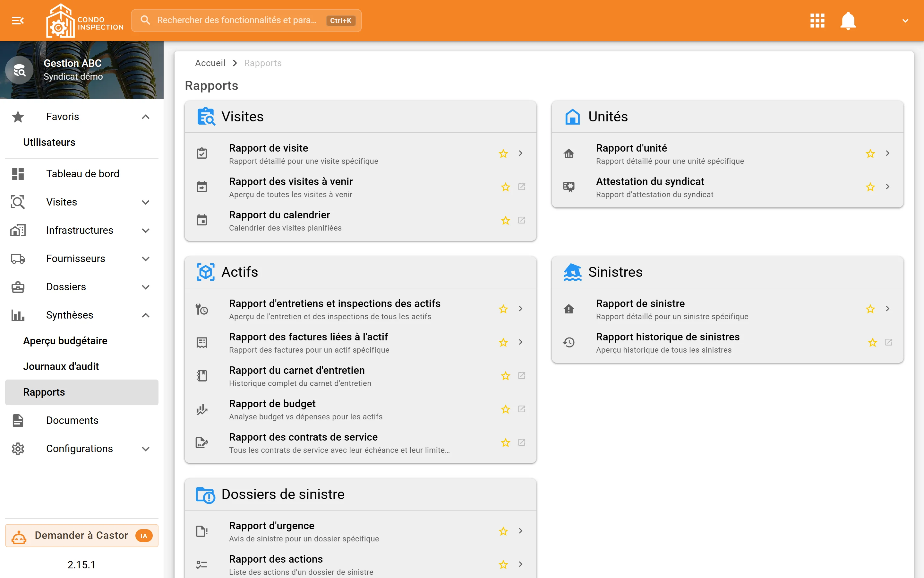Star Rapport des factures liées à l'actif
Viewport: 924px width, 578px height.
(503, 343)
